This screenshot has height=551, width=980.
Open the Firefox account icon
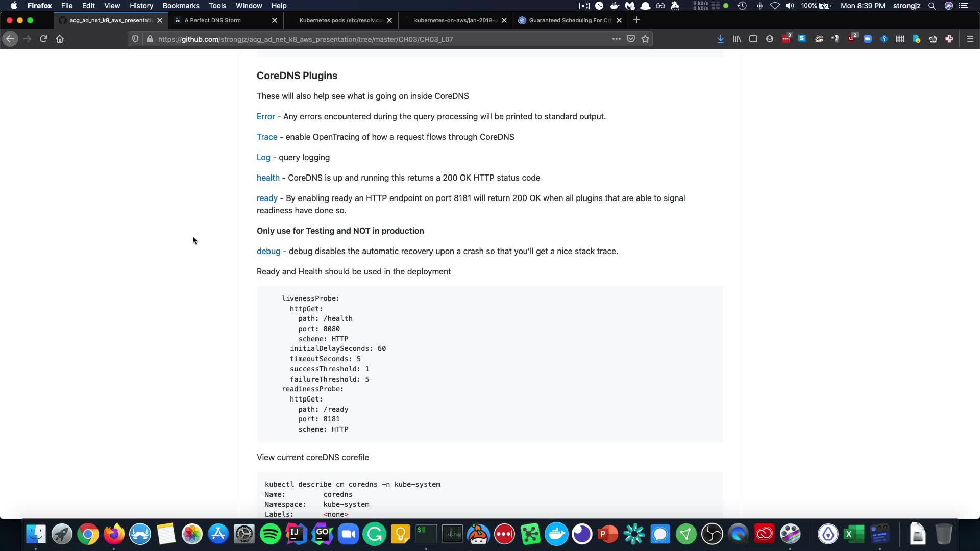click(770, 39)
